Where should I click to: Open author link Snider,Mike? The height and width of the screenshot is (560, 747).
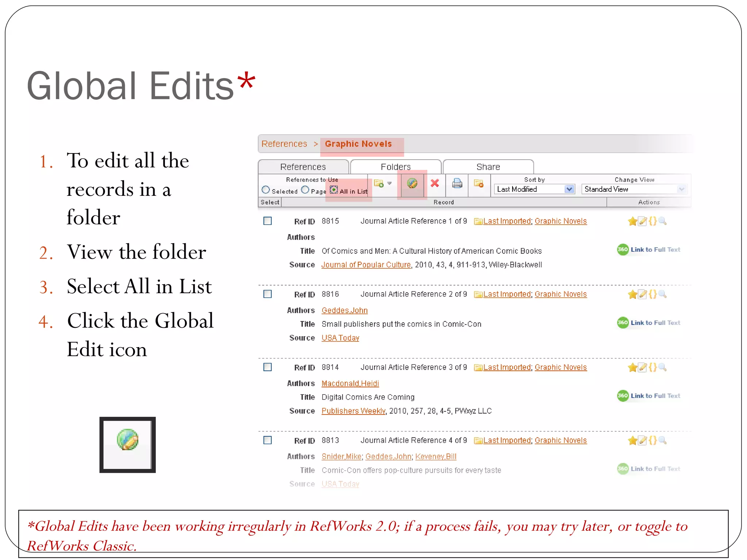click(341, 456)
